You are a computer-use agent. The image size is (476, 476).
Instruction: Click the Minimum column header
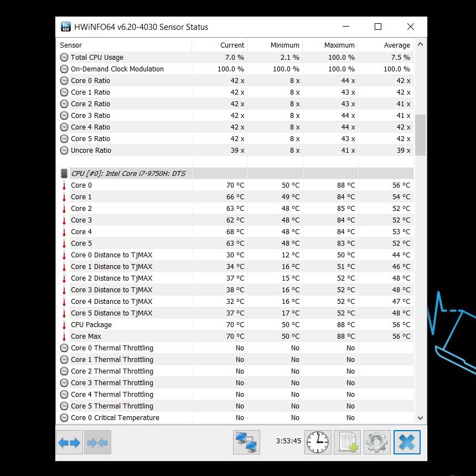(275, 45)
